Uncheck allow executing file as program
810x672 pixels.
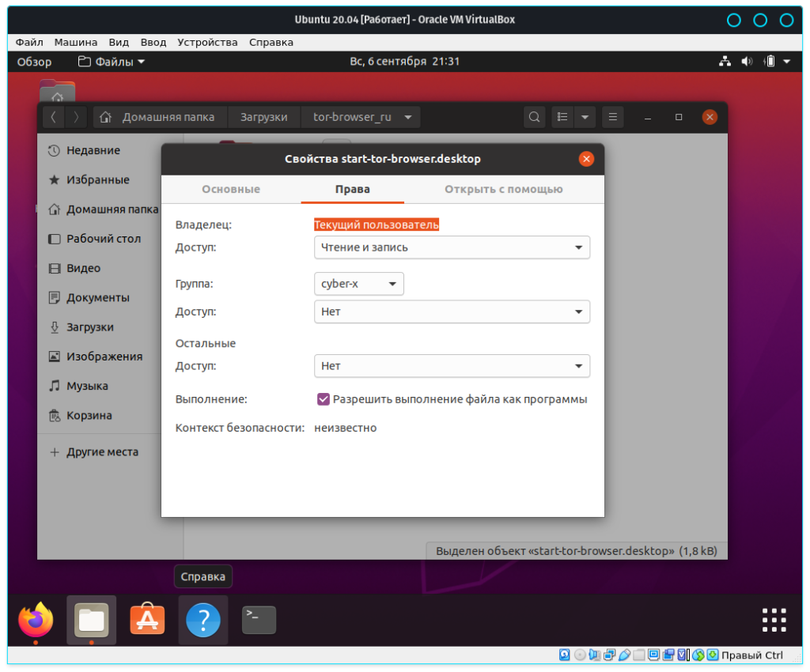[324, 399]
